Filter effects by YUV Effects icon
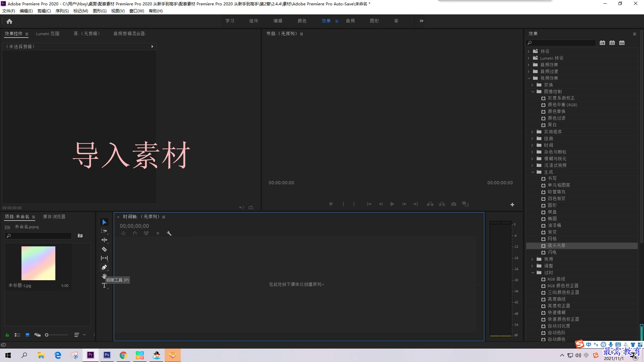 coord(622,43)
